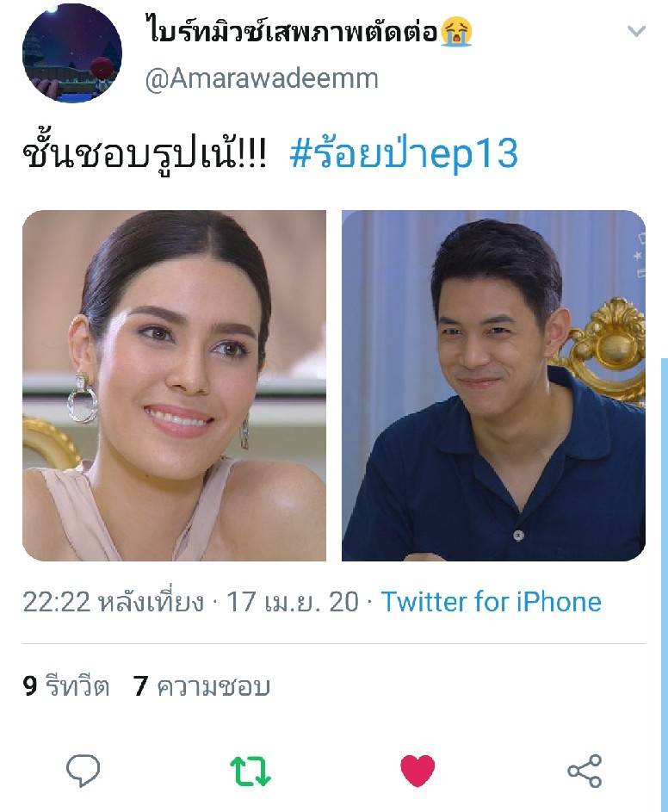Click the blue scrollbar on right edge
Viewport: 668px width, 812px height.
[x=665, y=584]
